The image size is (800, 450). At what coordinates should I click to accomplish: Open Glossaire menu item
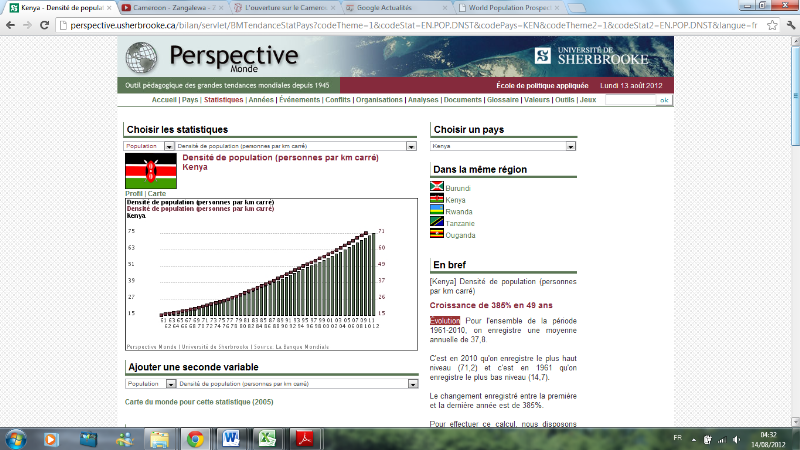point(503,100)
